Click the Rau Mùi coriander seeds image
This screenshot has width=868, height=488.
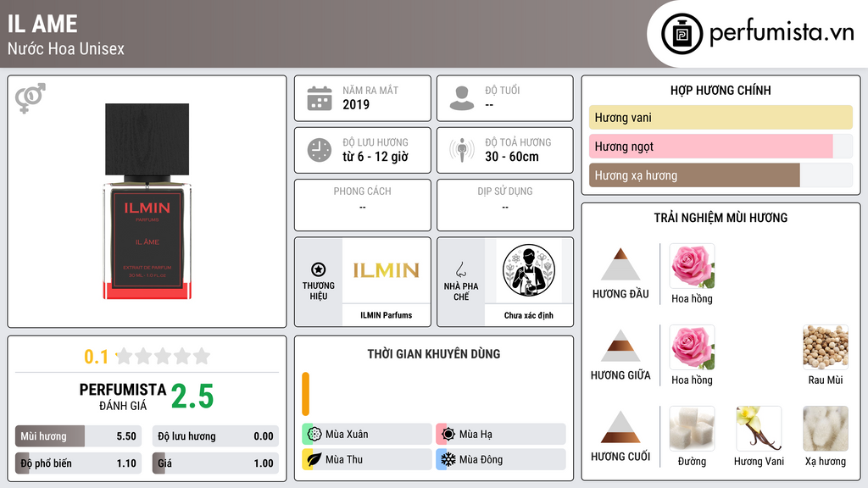point(826,347)
